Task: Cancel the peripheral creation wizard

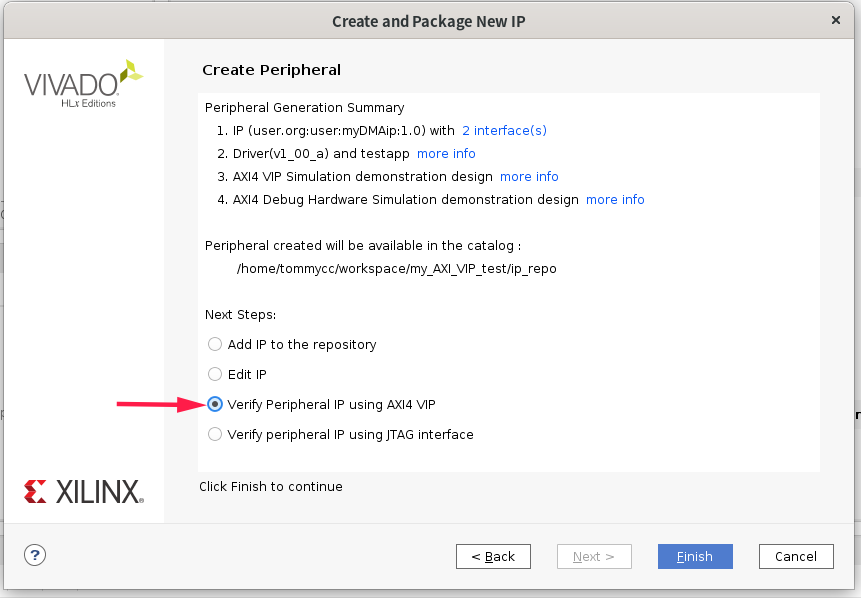Action: click(x=796, y=556)
